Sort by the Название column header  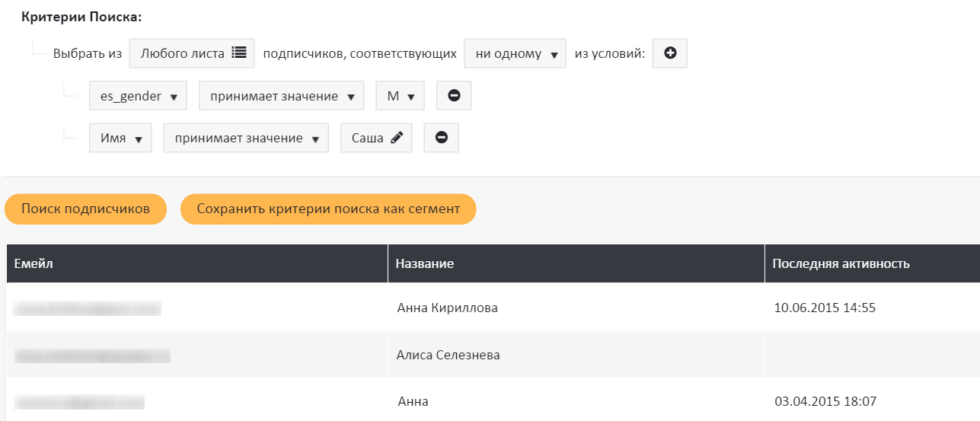pyautogui.click(x=424, y=263)
